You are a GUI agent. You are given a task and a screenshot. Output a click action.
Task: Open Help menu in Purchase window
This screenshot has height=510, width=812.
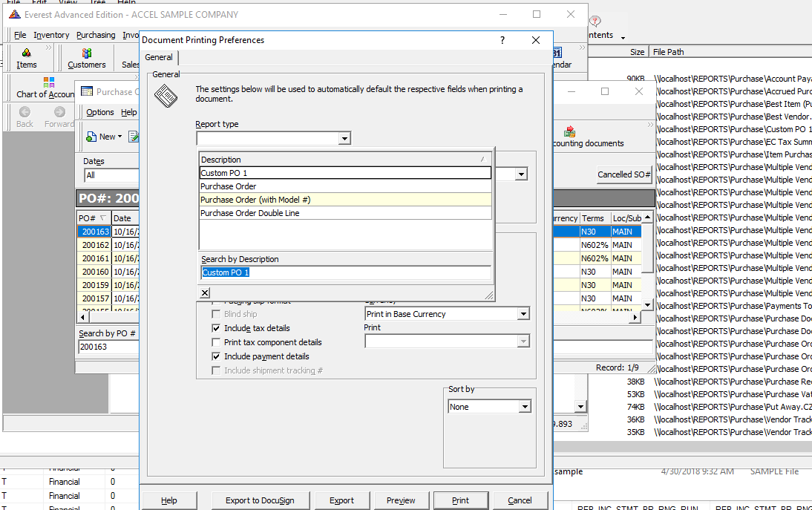point(129,112)
